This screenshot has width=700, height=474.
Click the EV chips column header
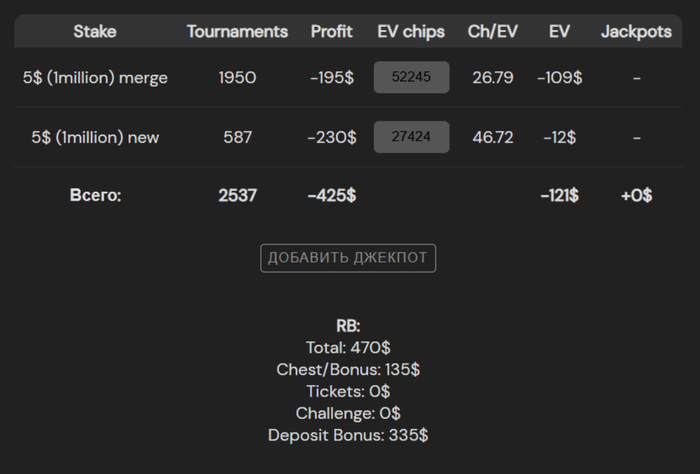click(x=411, y=32)
